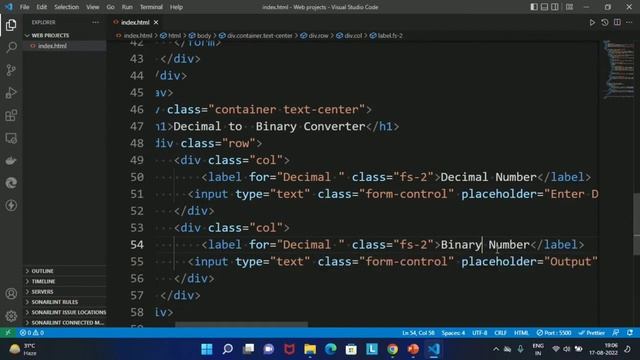Open the Terminal menu
This screenshot has height=360, width=640.
pos(151,7)
